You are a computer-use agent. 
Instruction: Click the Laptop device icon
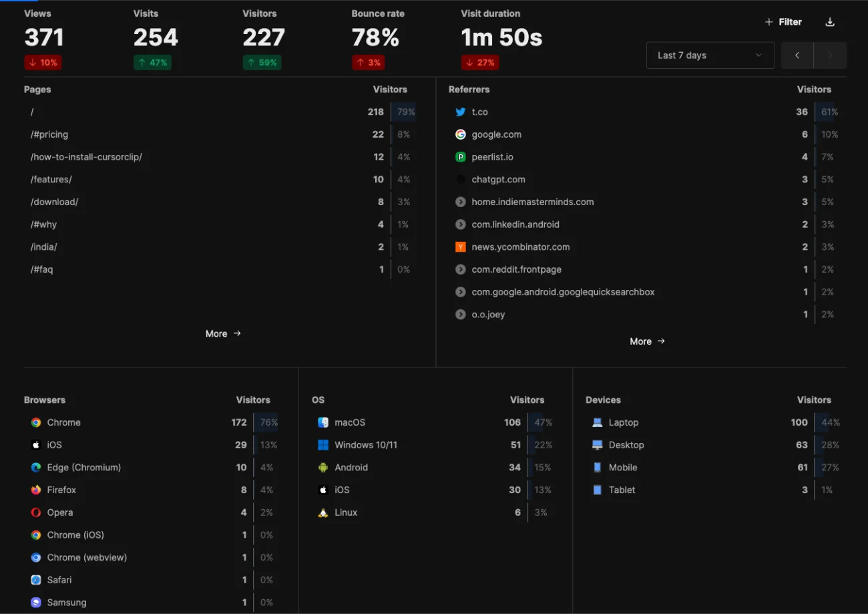[598, 422]
